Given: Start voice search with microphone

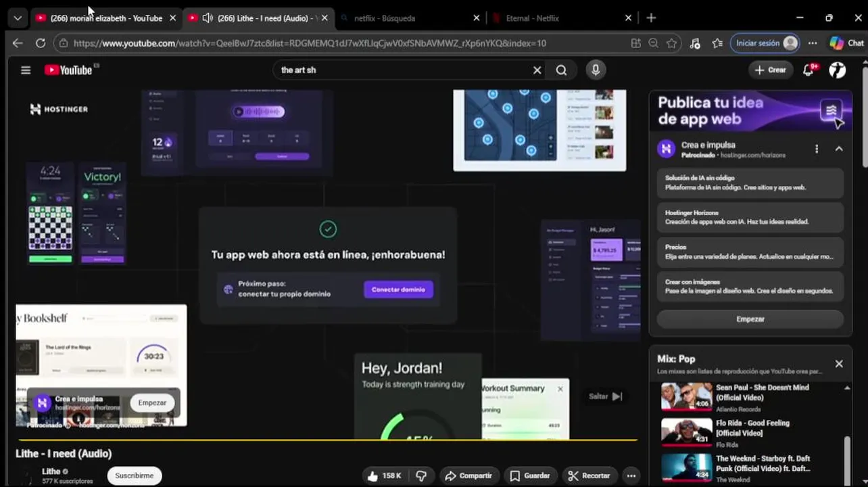Looking at the screenshot, I should (596, 70).
